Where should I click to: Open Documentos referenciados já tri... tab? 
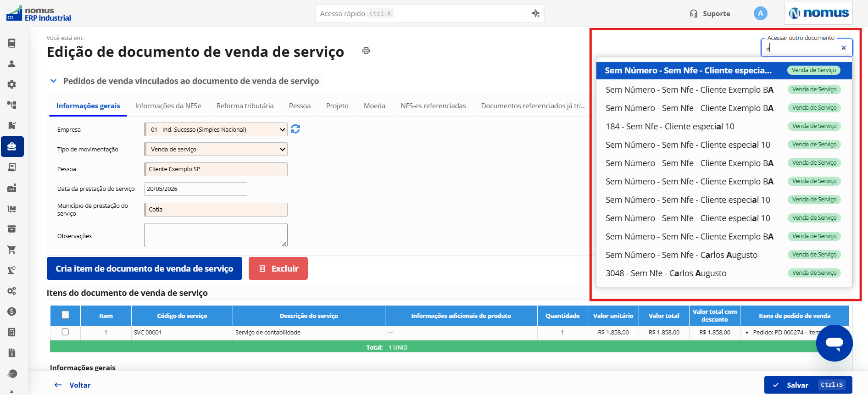click(533, 106)
